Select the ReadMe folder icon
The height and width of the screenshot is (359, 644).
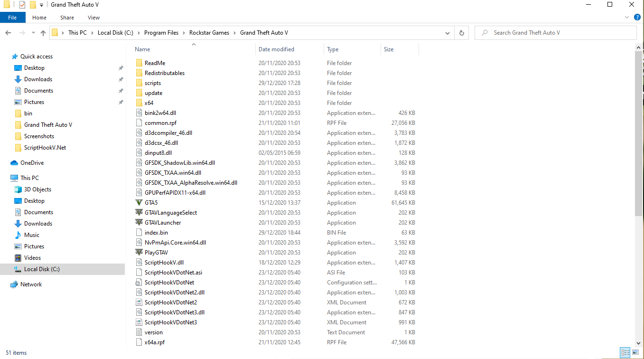tap(139, 63)
